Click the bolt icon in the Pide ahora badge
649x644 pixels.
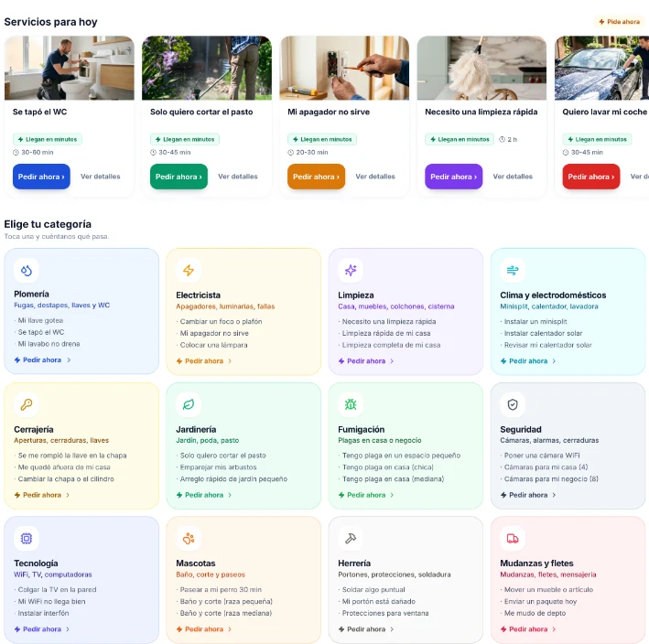point(601,22)
